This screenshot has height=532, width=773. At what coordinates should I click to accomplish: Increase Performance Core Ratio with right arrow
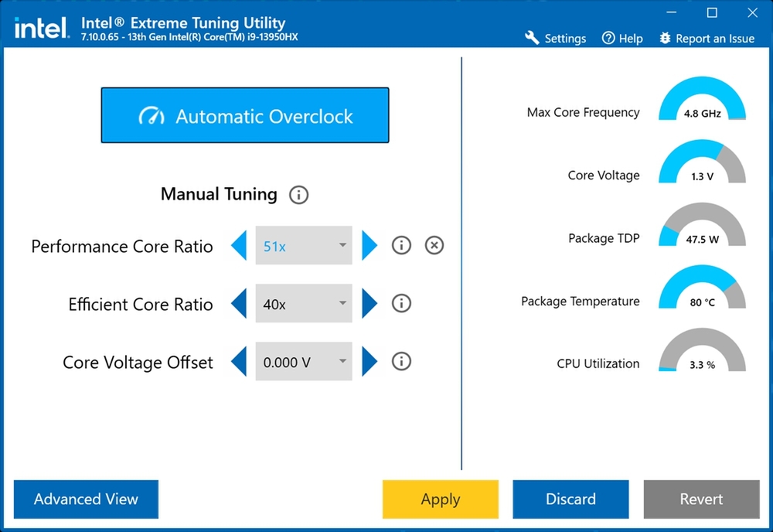[369, 246]
